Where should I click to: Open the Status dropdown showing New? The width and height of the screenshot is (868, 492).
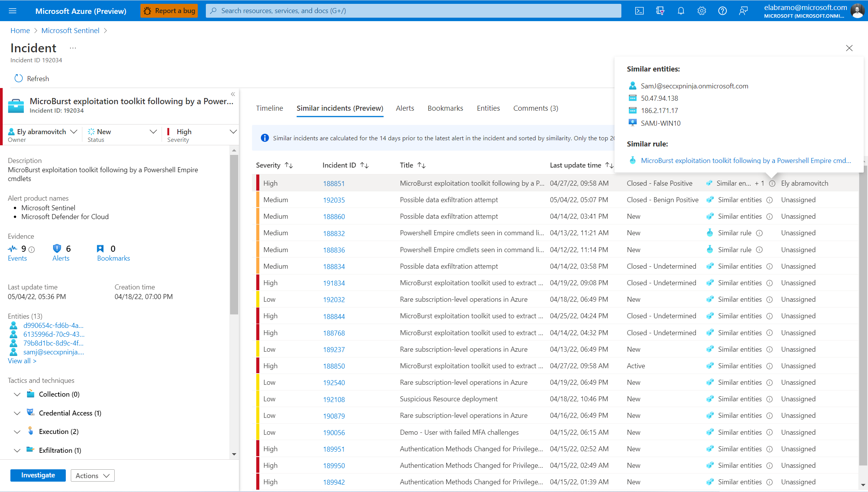pos(153,131)
